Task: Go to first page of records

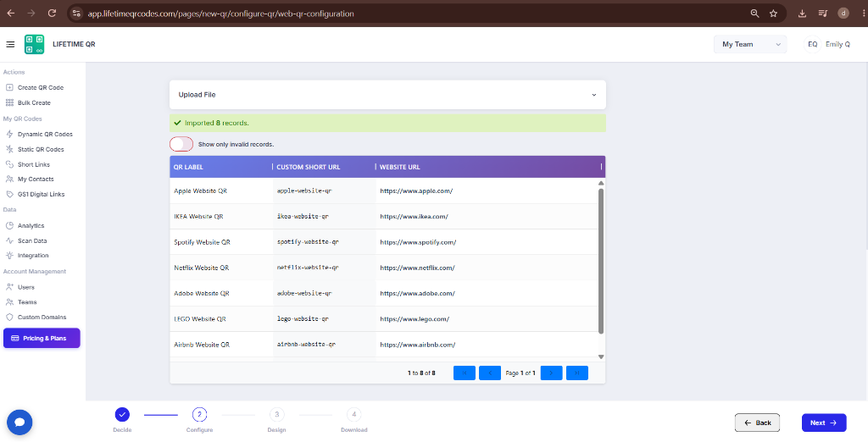Action: 465,373
